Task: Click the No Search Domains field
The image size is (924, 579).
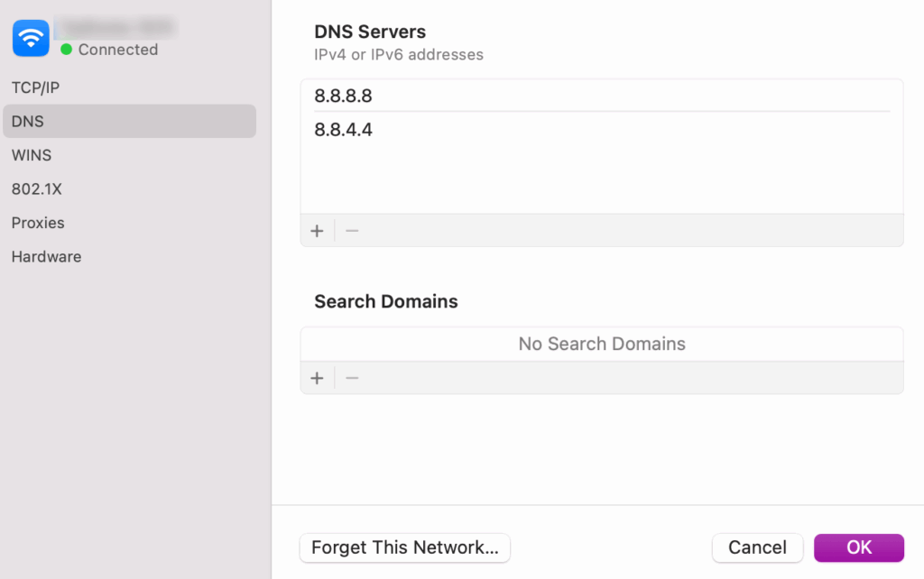Action: pyautogui.click(x=601, y=344)
